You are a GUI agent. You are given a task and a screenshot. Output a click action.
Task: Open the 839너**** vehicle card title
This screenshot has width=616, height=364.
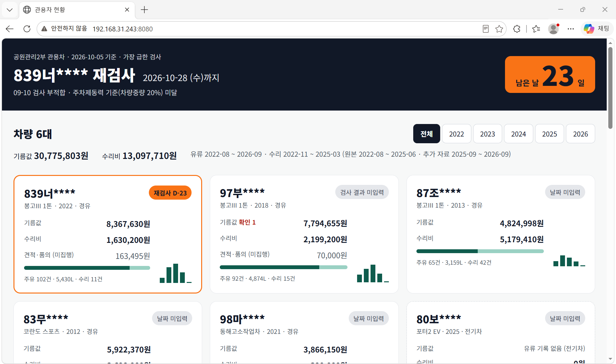pyautogui.click(x=50, y=194)
